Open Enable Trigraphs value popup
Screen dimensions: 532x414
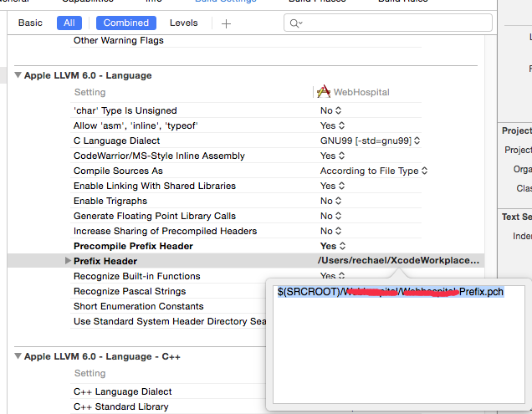pyautogui.click(x=330, y=201)
